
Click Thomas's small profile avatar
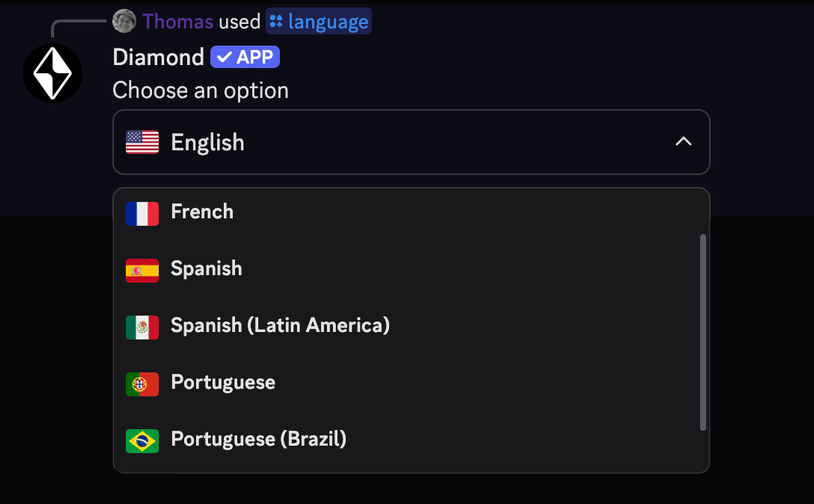[124, 21]
